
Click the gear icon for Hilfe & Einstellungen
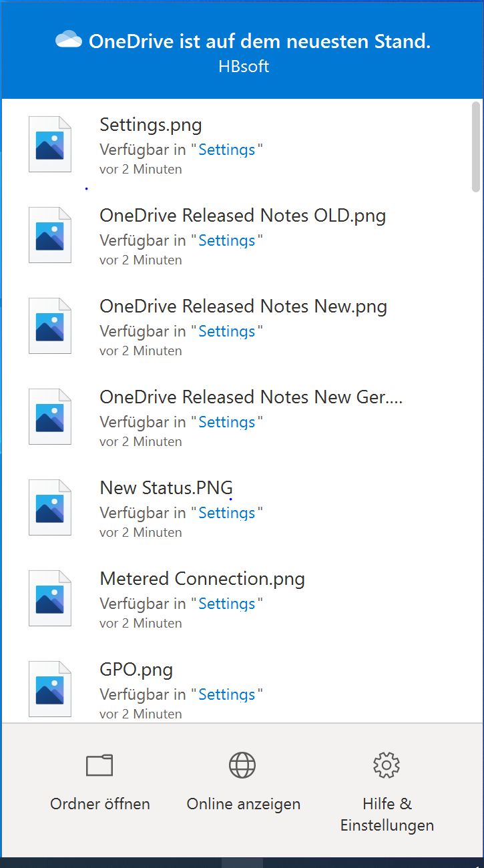click(x=387, y=765)
